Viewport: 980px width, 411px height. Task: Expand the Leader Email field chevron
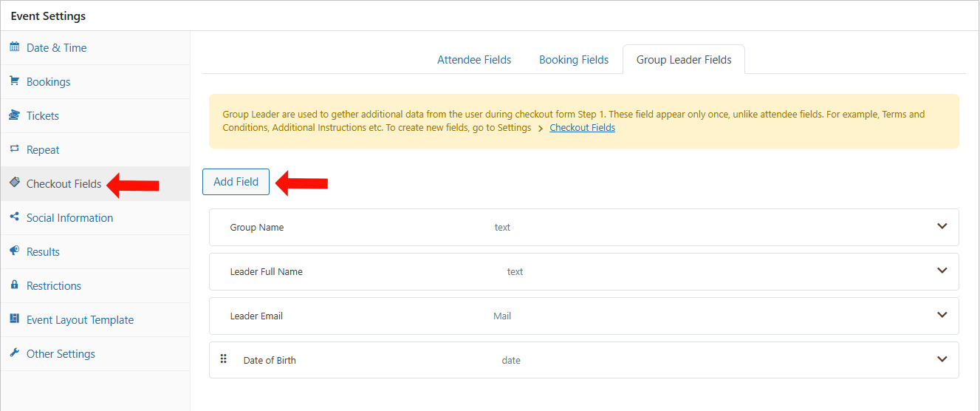(x=942, y=316)
